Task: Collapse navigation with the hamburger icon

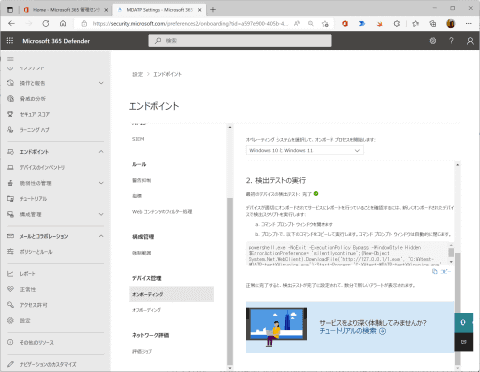Action: (10, 59)
